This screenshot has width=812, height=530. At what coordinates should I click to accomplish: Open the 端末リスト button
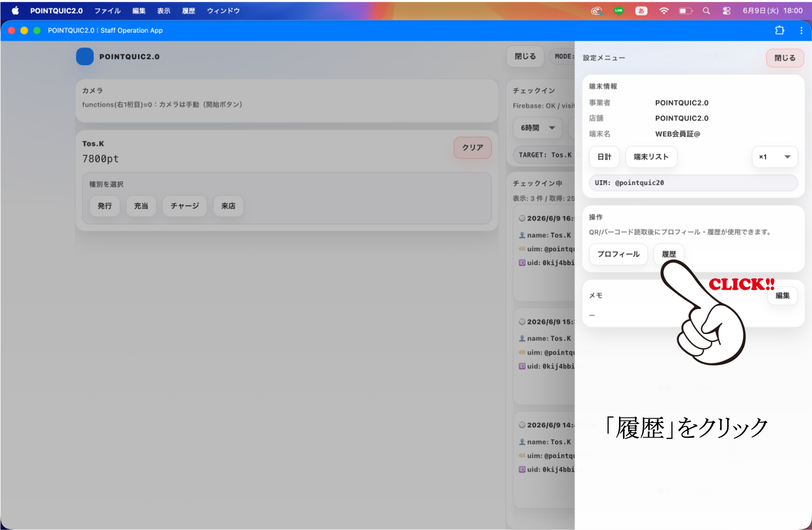click(651, 157)
